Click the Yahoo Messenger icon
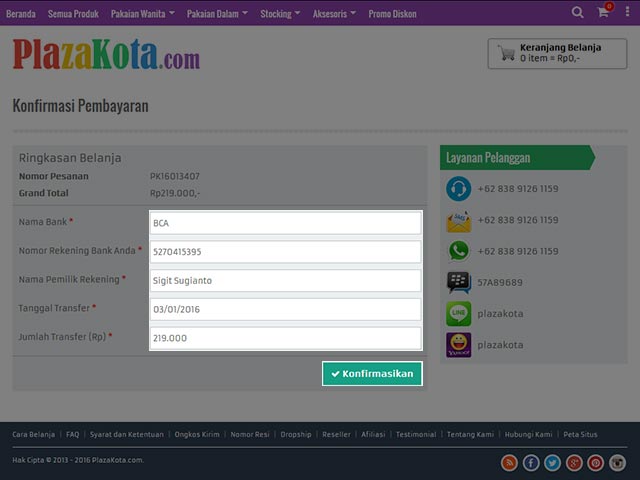 [458, 345]
